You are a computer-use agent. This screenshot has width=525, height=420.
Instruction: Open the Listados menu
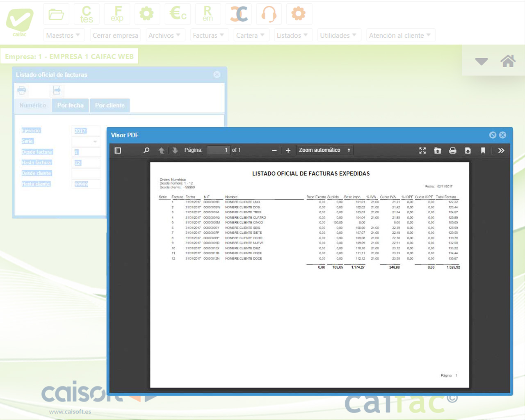pos(292,35)
